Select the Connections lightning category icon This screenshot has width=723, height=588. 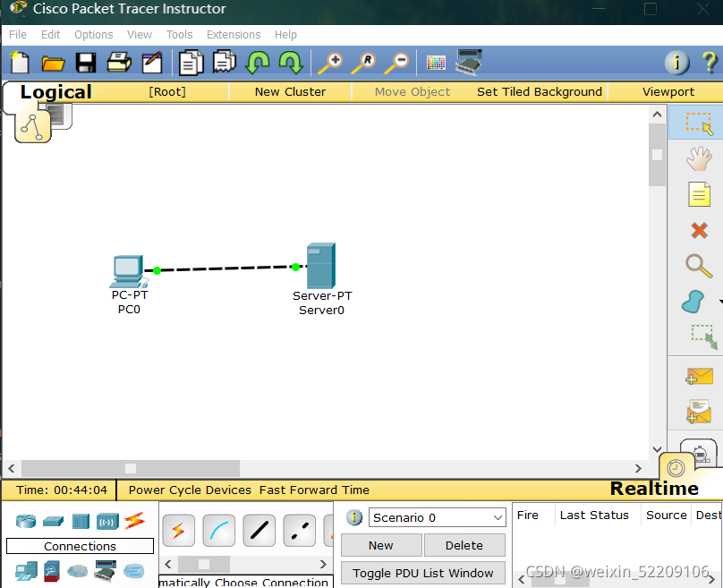pos(134,521)
